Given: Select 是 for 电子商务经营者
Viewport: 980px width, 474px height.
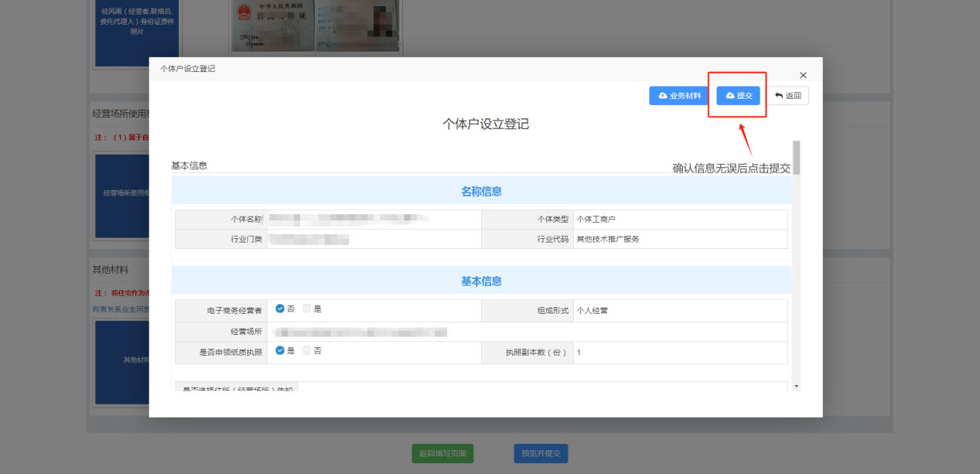Looking at the screenshot, I should coord(307,309).
